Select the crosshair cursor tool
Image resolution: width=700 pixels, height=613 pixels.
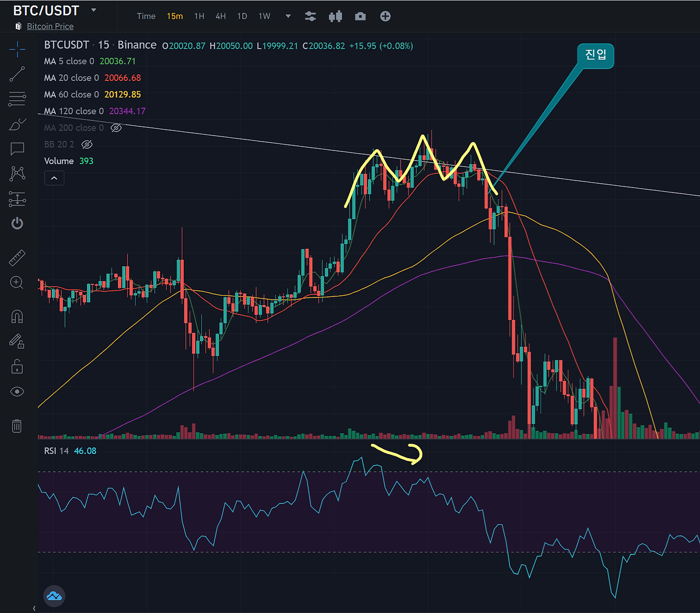17,49
